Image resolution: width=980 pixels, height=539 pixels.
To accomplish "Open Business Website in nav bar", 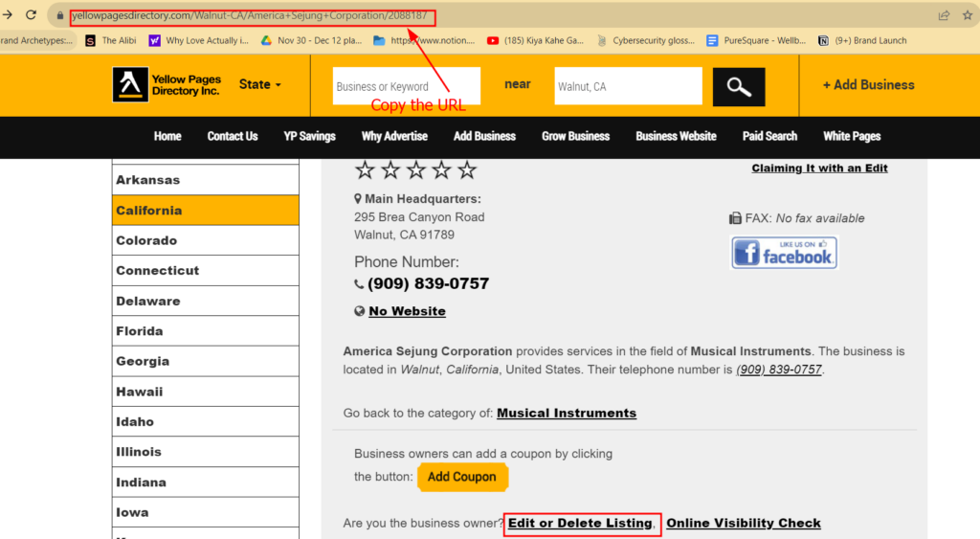I will pyautogui.click(x=676, y=136).
